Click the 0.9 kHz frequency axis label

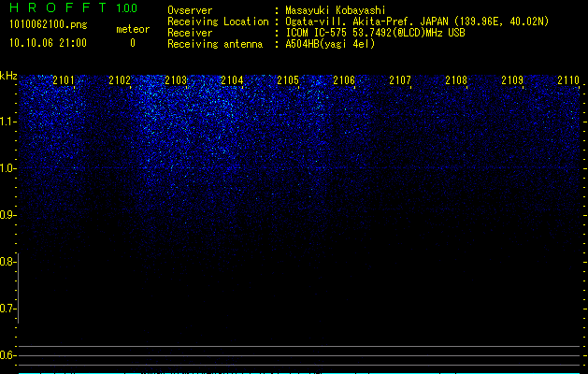coord(7,215)
